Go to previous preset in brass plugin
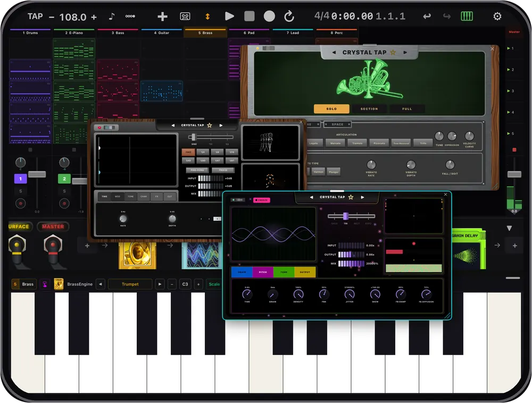Screen dimensions: 532x403 (334, 53)
